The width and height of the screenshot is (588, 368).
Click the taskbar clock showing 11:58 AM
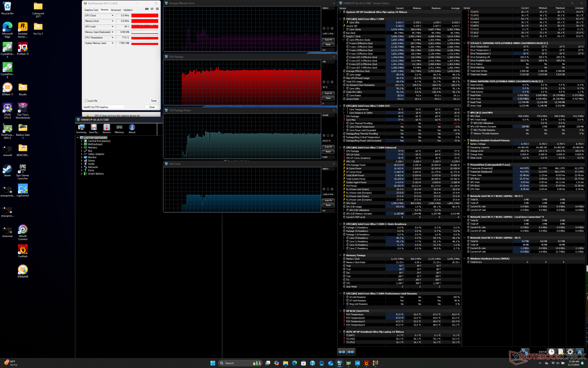pyautogui.click(x=574, y=363)
